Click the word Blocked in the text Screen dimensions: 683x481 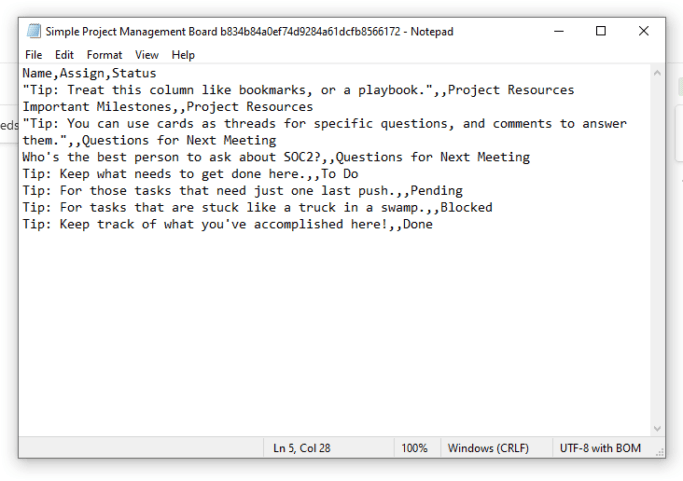pyautogui.click(x=466, y=207)
